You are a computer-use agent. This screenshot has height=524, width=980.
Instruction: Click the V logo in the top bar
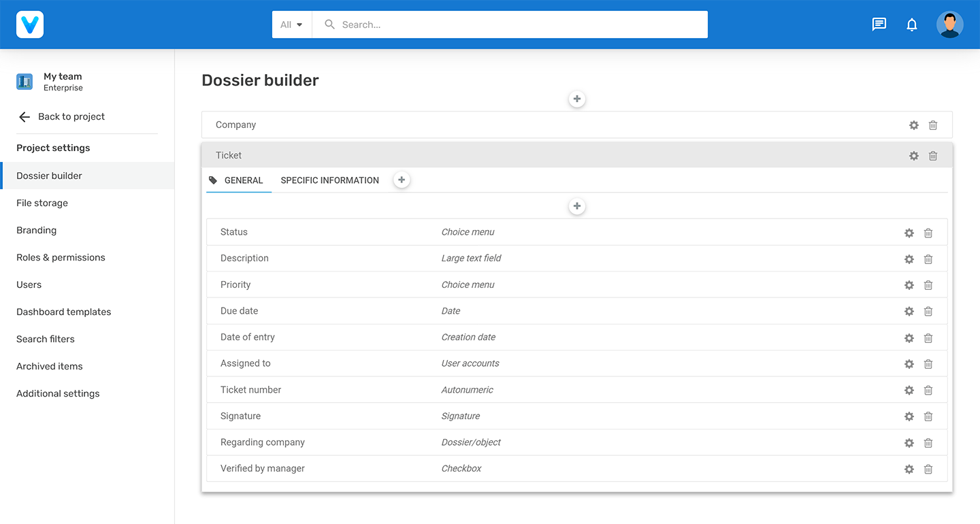click(x=29, y=24)
